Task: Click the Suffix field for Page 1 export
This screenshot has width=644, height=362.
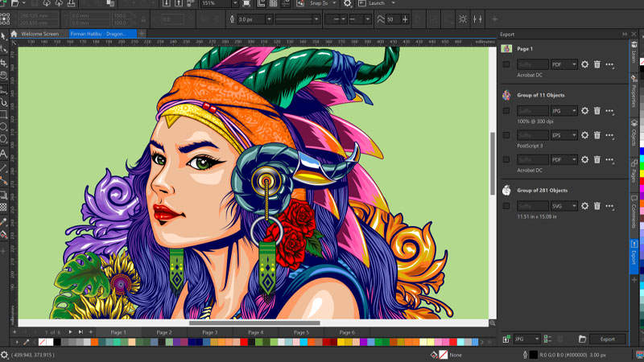Action: point(532,64)
